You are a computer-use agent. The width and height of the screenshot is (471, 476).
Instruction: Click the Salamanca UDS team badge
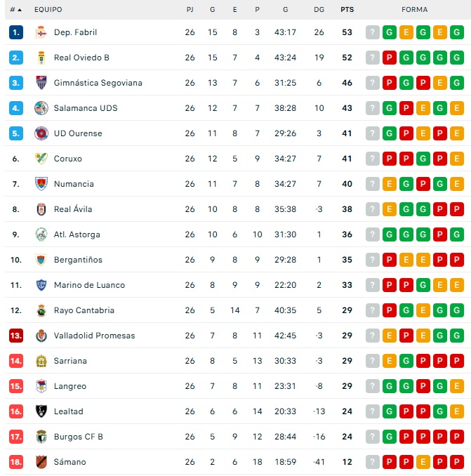click(x=41, y=108)
